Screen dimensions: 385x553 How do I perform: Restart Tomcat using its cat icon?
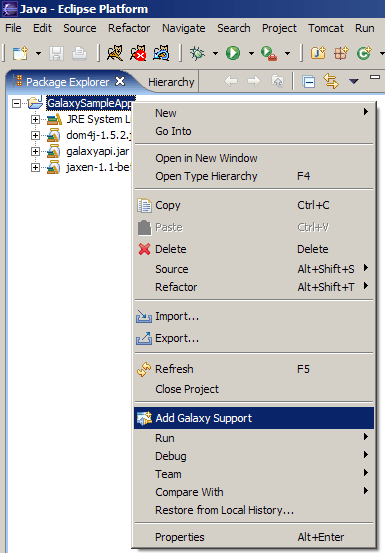[x=161, y=53]
